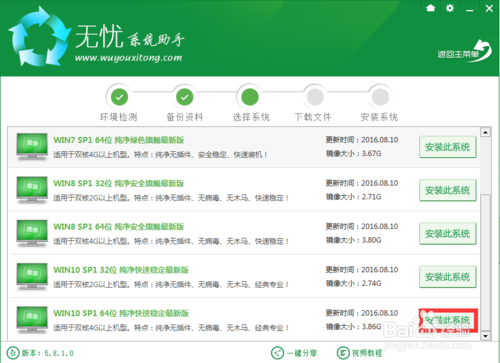
Task: Click monitor icon of WIN10 SP1 64位 row
Action: tap(32, 320)
